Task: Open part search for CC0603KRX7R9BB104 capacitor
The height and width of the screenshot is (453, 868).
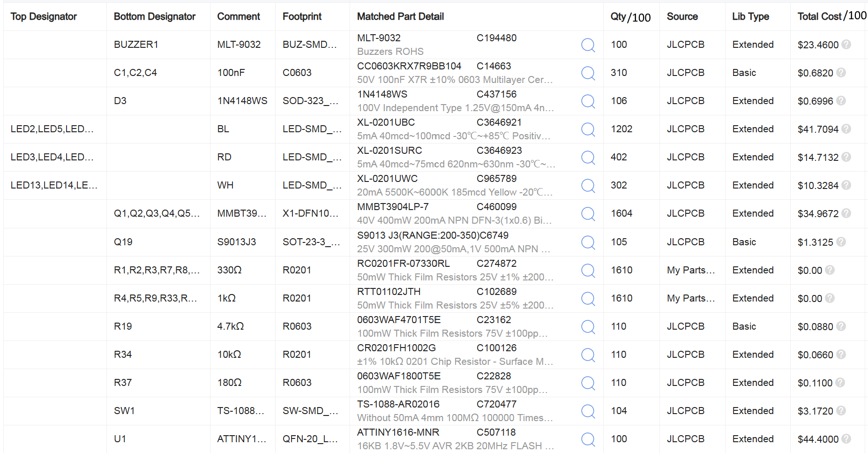Action: [x=588, y=73]
